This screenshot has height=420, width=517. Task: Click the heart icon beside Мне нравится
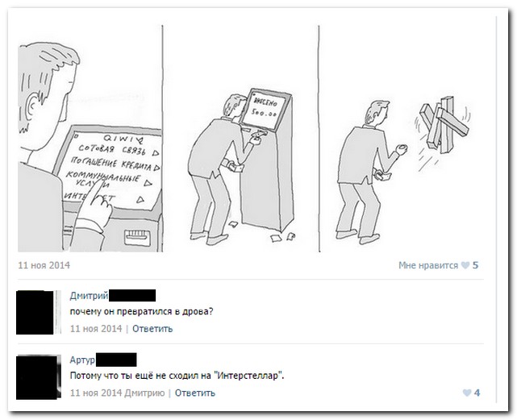click(465, 265)
